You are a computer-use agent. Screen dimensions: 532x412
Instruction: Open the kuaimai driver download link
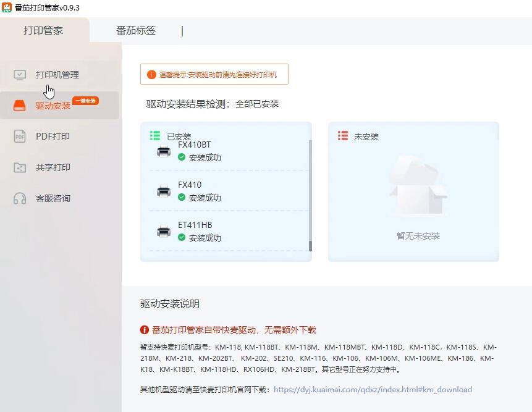click(373, 390)
